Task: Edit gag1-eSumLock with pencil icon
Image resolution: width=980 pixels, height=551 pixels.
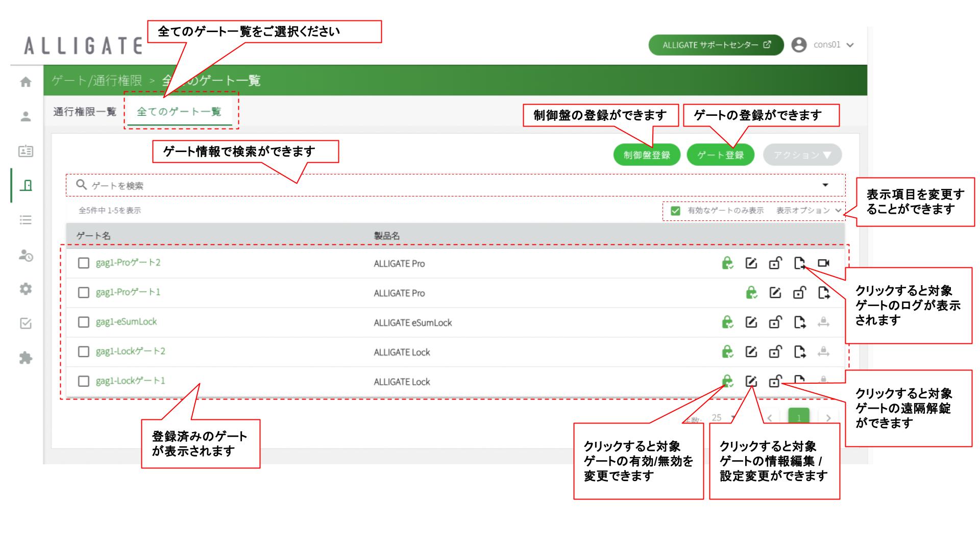Action: point(751,322)
